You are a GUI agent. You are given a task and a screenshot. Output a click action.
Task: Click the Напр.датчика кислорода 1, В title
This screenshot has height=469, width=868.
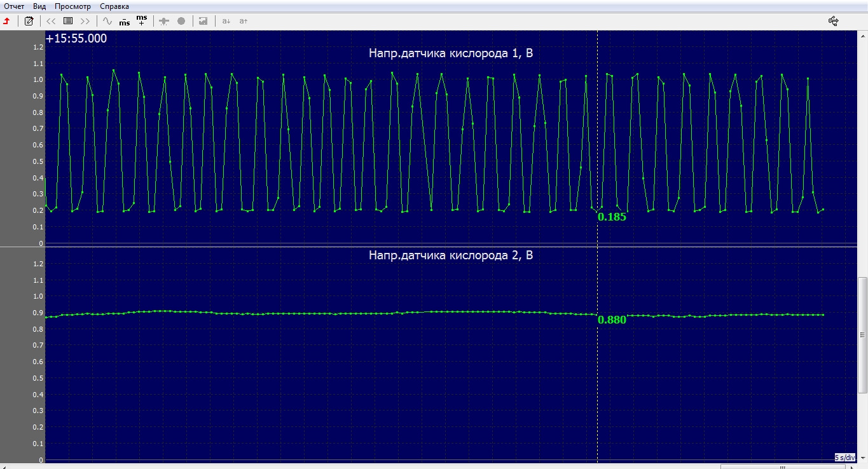pyautogui.click(x=451, y=53)
